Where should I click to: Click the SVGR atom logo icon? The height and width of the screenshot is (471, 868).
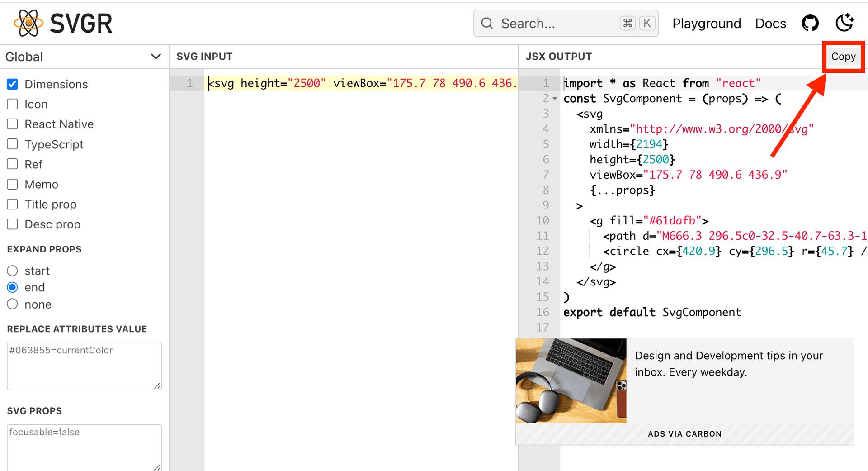pos(28,23)
